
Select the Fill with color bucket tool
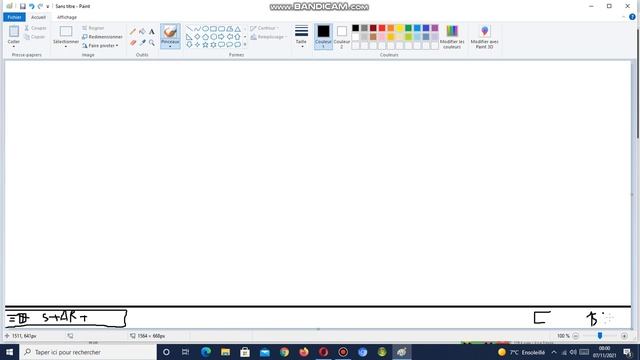click(142, 31)
